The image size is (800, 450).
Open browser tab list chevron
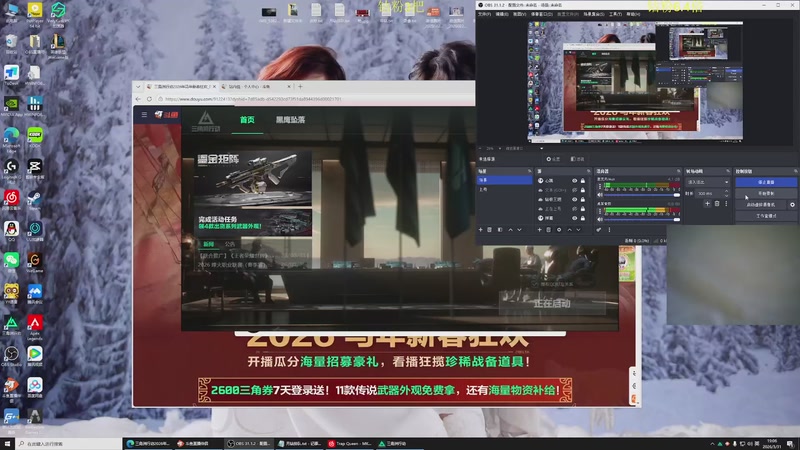[x=138, y=87]
